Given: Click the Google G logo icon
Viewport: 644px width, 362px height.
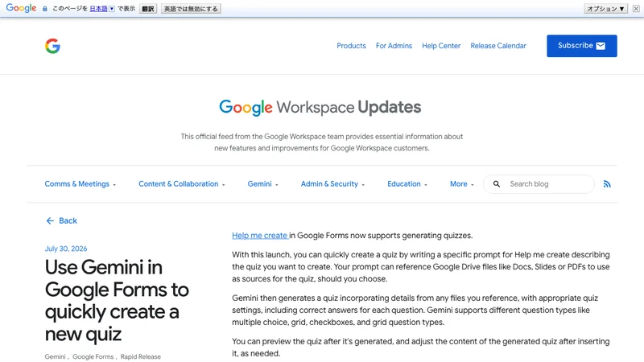Looking at the screenshot, I should point(52,46).
